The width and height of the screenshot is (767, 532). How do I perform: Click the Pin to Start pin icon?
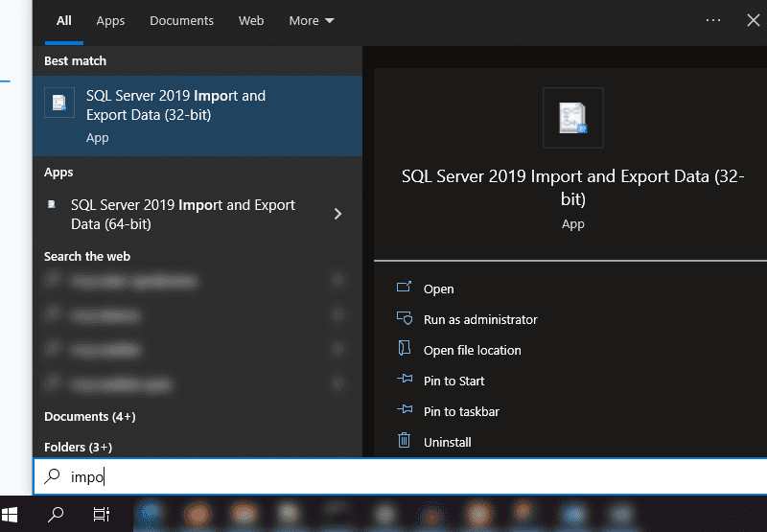405,379
